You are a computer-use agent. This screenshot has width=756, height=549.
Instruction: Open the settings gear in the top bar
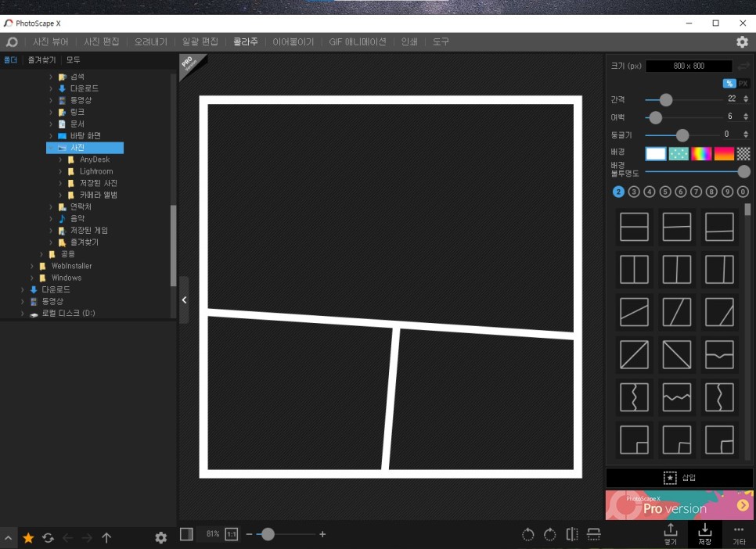point(742,42)
